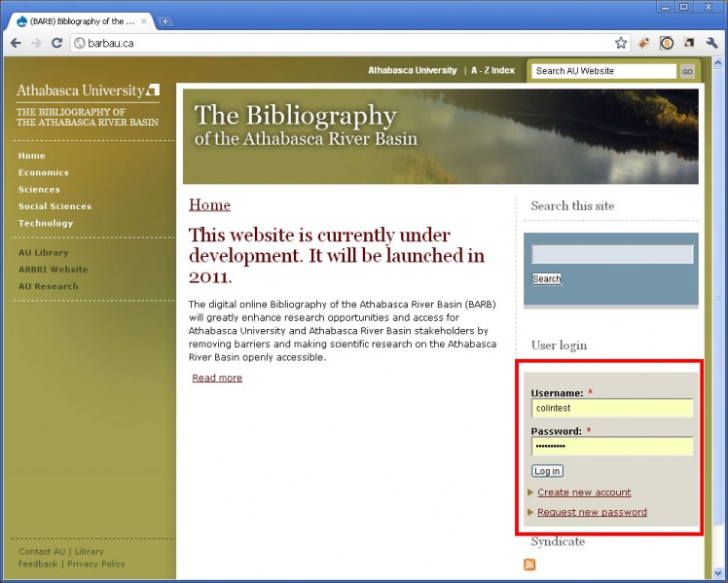Click the Password input field
The height and width of the screenshot is (583, 728).
[x=612, y=447]
